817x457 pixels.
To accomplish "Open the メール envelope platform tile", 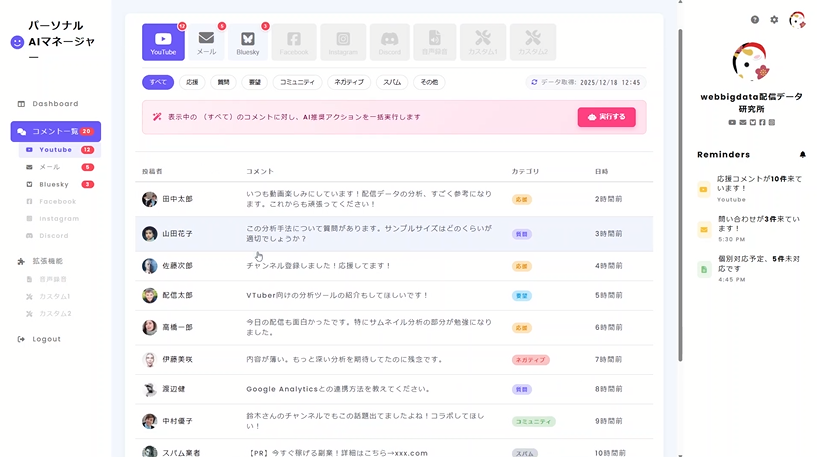I will pos(206,42).
